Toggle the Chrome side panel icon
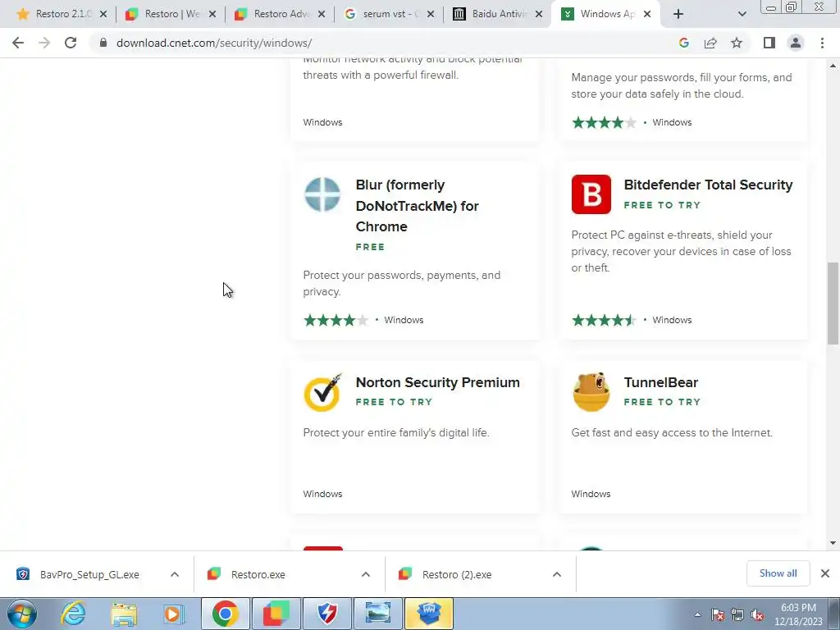The height and width of the screenshot is (630, 840). tap(769, 43)
